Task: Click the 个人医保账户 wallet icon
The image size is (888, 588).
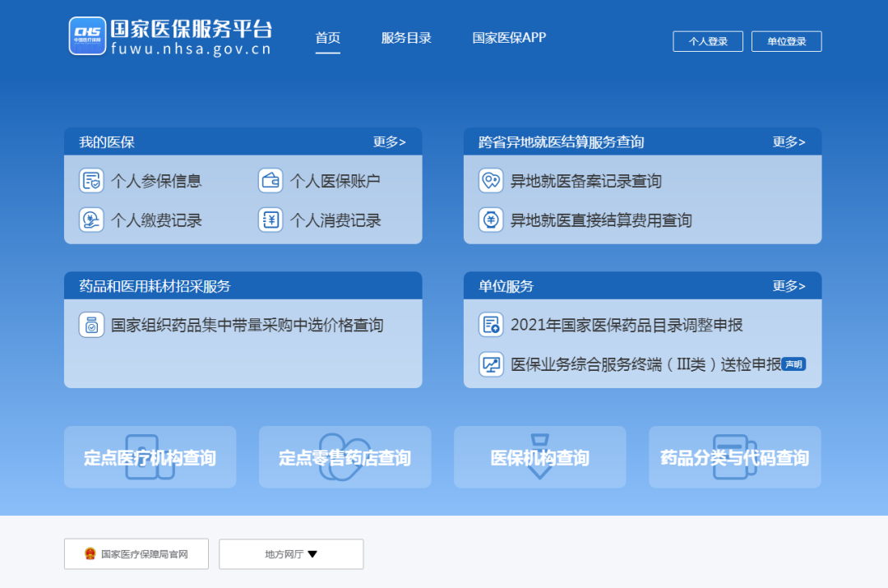Action: 271,181
